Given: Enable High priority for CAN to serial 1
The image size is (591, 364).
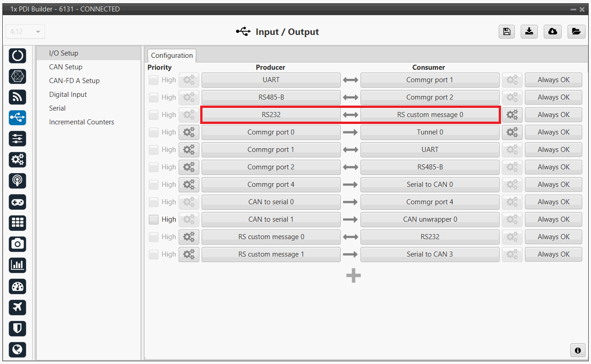Looking at the screenshot, I should [153, 219].
